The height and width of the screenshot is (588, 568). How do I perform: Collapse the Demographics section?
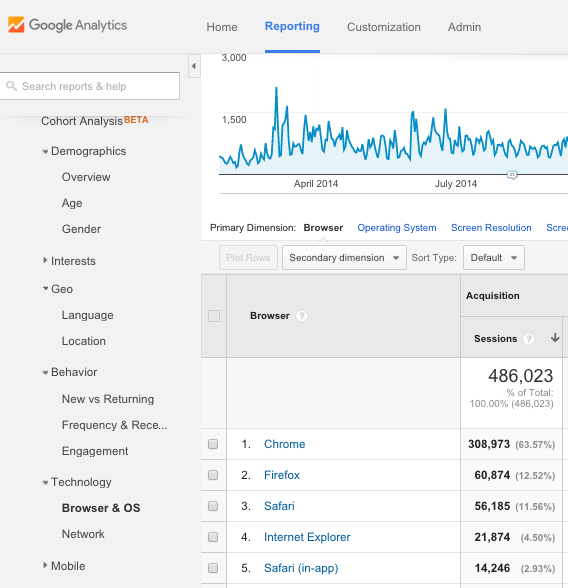click(x=45, y=152)
